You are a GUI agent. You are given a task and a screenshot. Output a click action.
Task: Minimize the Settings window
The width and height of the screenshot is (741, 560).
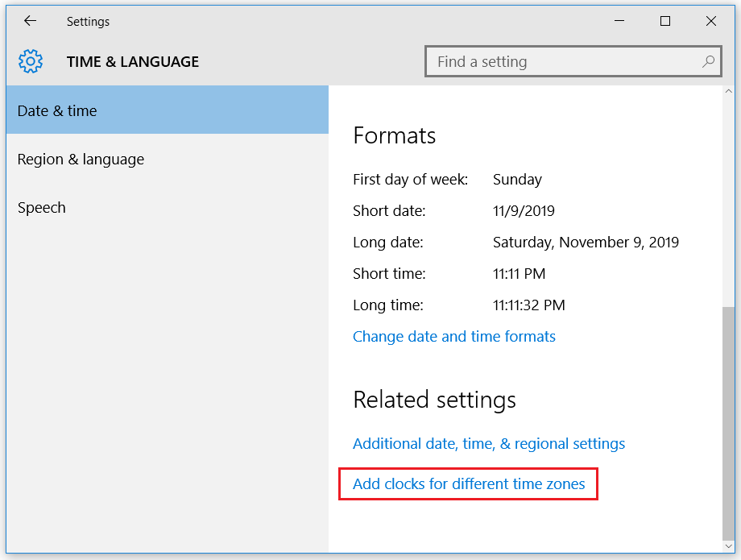point(619,21)
